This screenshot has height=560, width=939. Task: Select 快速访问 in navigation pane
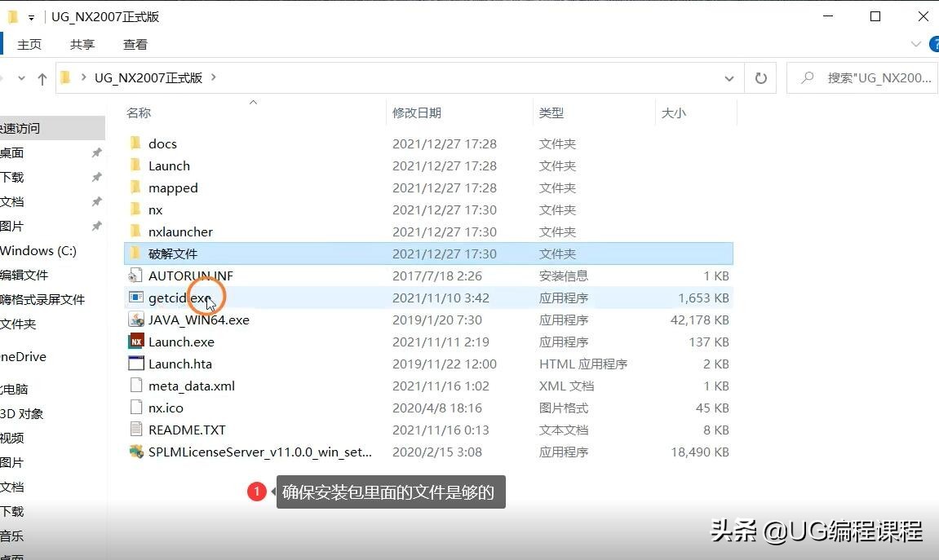(x=52, y=128)
